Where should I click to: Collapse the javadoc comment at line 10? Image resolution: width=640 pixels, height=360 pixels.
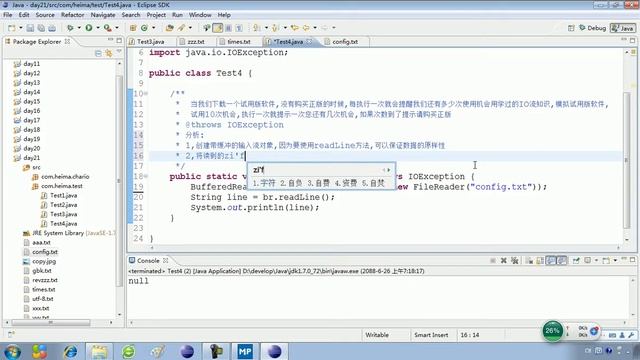click(x=146, y=94)
